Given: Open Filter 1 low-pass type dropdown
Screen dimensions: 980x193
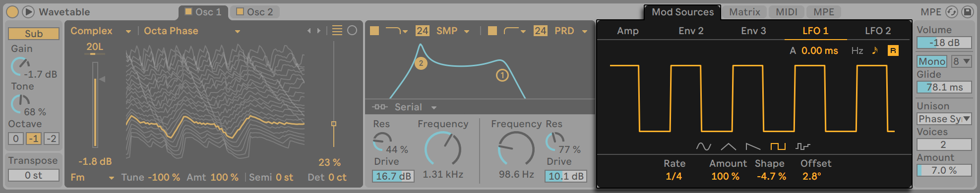Looking at the screenshot, I should [x=396, y=31].
